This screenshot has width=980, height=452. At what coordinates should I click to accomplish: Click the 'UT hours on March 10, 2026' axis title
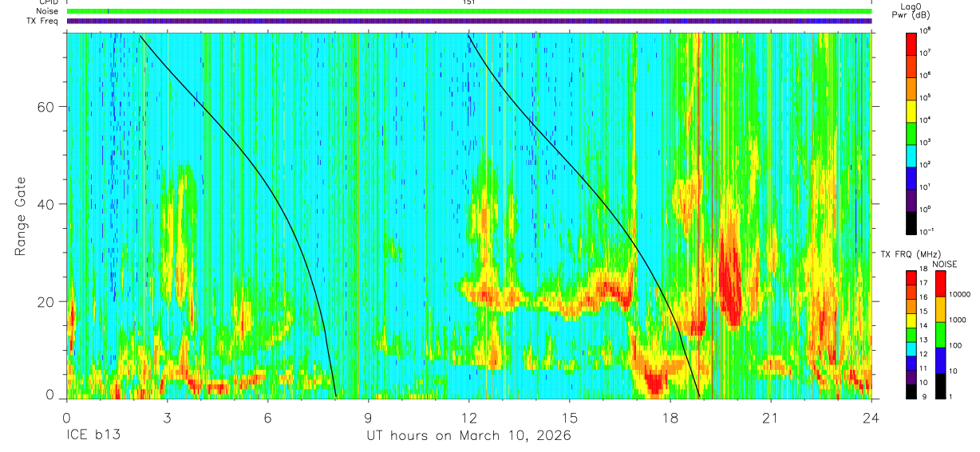468,436
